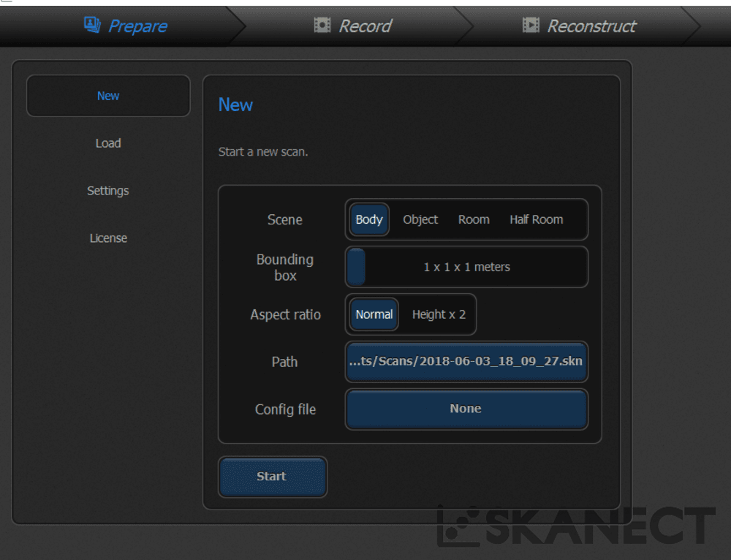
Task: Click the Prepare tab icon
Action: point(92,25)
